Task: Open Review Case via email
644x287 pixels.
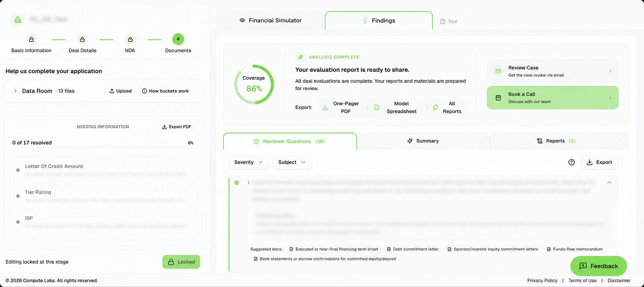Action: point(553,71)
